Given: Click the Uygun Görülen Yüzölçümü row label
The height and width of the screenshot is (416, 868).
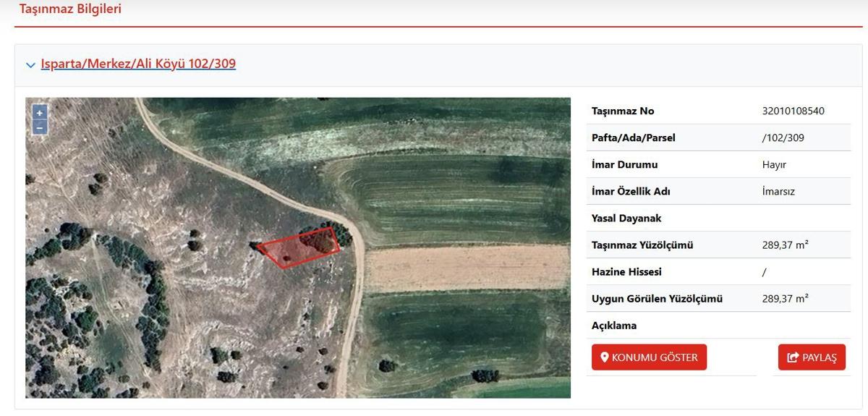Looking at the screenshot, I should 657,298.
